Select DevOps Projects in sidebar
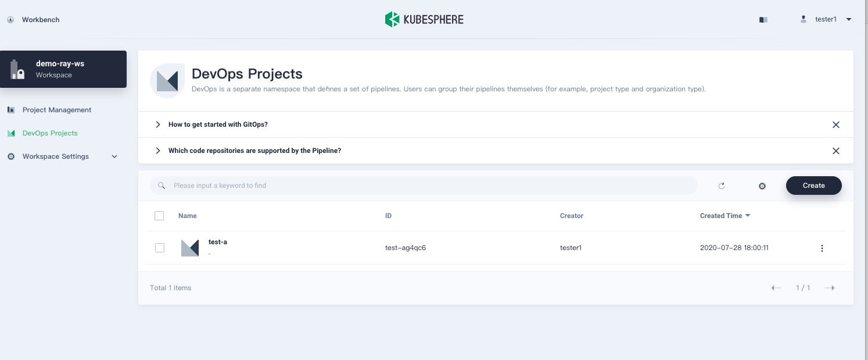 tap(50, 133)
